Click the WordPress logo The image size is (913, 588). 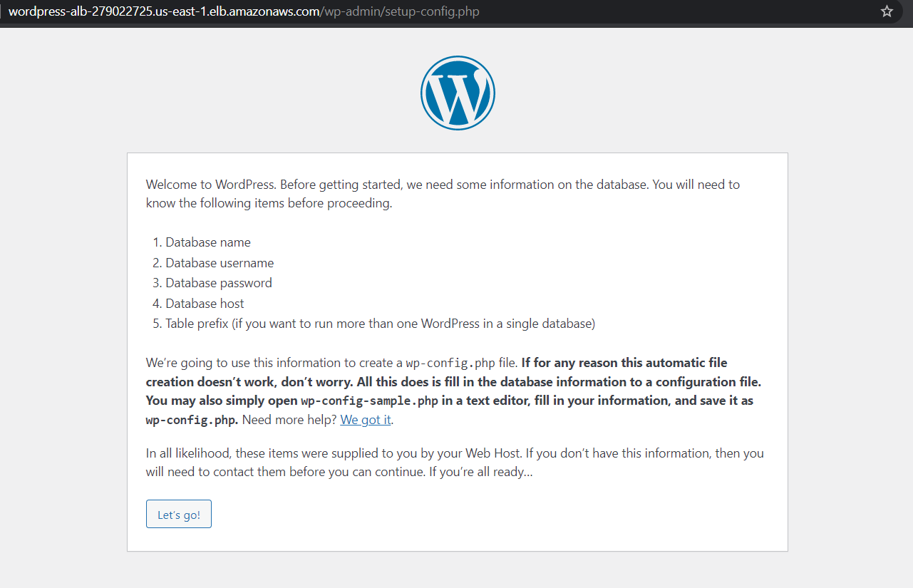pos(458,93)
